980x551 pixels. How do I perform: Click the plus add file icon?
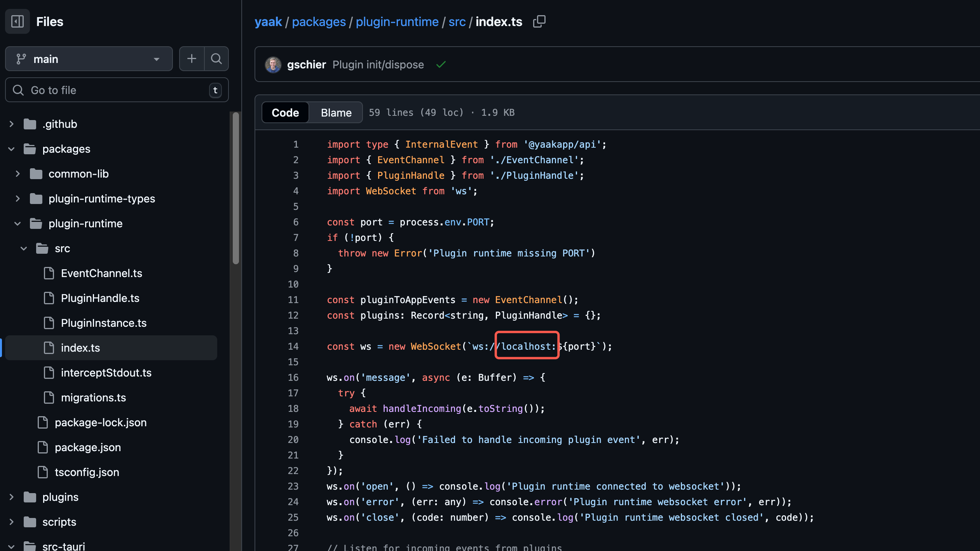click(192, 59)
